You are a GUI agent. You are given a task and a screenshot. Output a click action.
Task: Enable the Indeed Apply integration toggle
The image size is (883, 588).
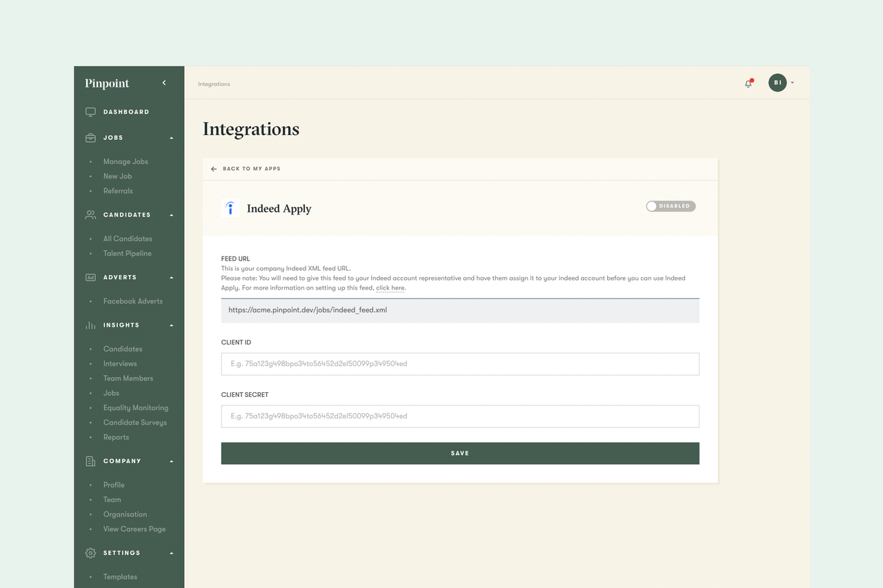click(x=670, y=205)
